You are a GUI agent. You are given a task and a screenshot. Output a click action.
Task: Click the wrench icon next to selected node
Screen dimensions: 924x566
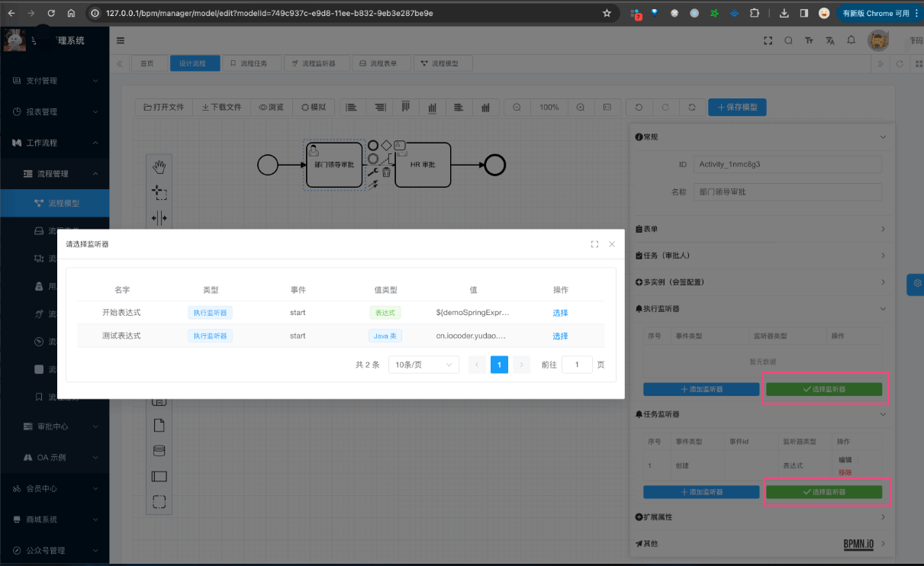coord(372,172)
